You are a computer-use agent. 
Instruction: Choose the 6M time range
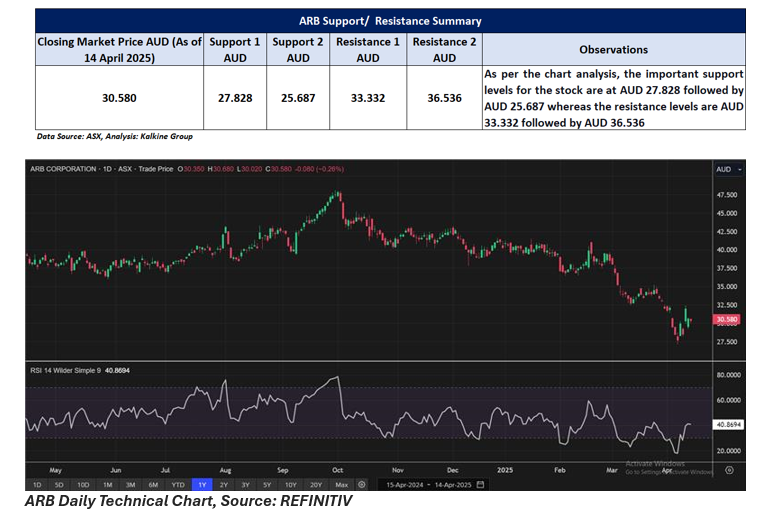click(154, 485)
